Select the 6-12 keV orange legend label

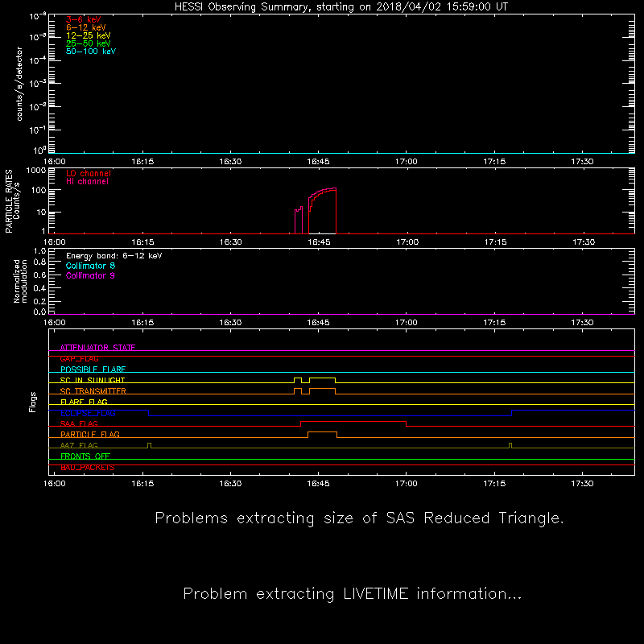86,27
